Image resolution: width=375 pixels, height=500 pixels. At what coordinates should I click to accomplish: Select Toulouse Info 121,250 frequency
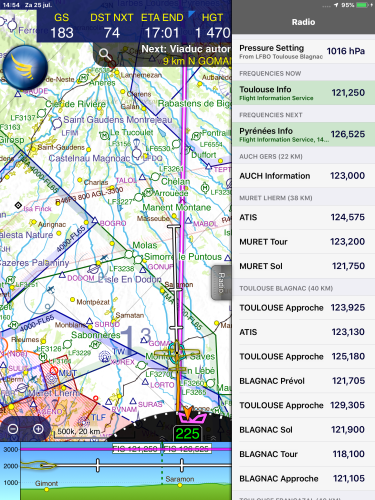click(x=303, y=93)
